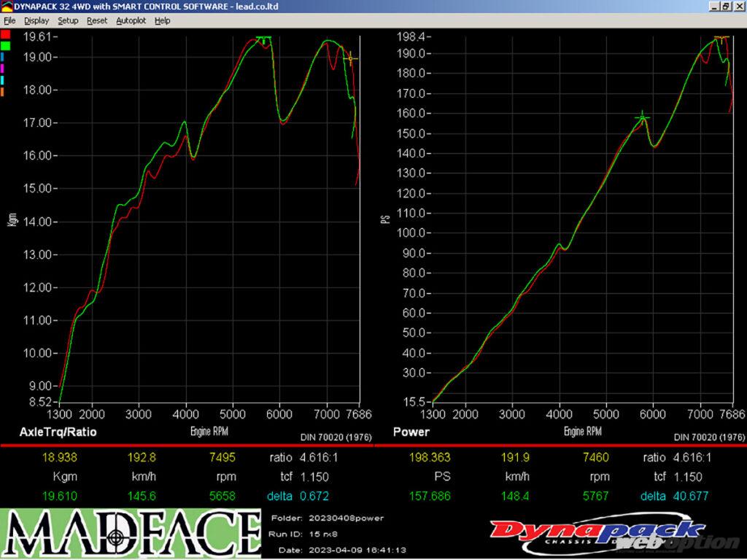Restore down the application window

point(725,6)
